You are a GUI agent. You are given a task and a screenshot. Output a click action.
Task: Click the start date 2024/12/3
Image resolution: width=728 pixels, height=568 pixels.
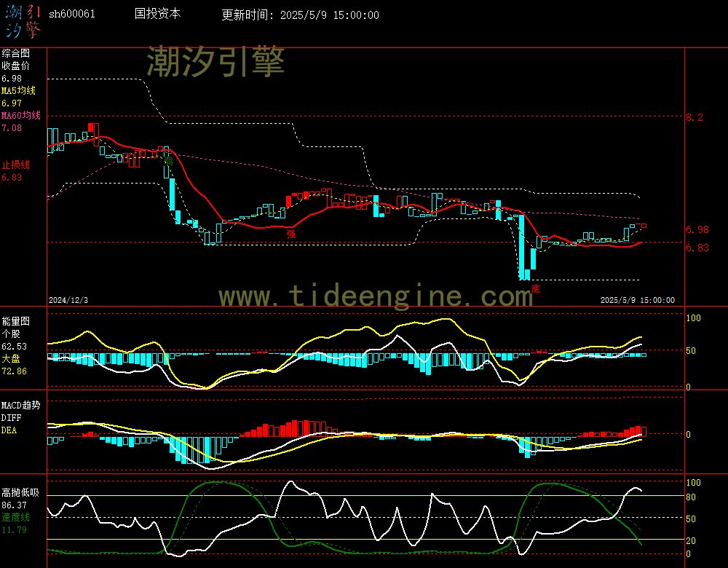coord(68,300)
